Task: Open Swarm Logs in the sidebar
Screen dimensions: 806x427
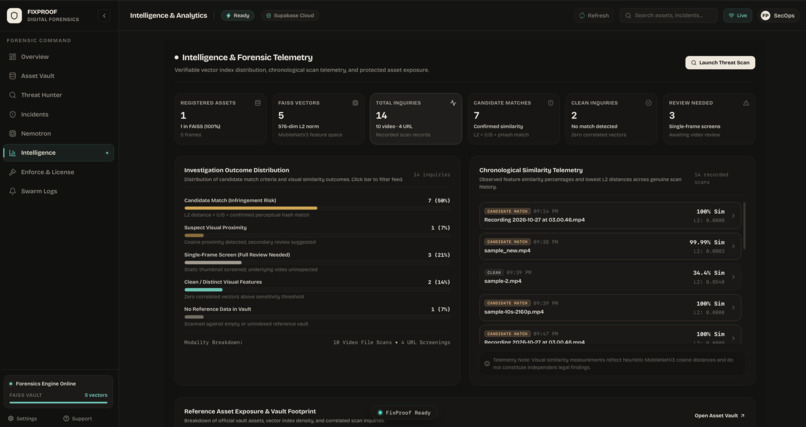Action: pyautogui.click(x=58, y=191)
